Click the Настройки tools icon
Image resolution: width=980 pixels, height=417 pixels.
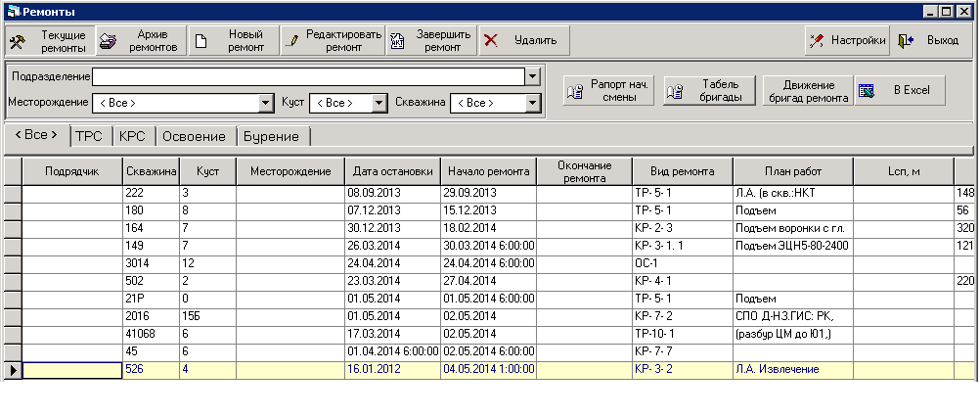pos(816,41)
